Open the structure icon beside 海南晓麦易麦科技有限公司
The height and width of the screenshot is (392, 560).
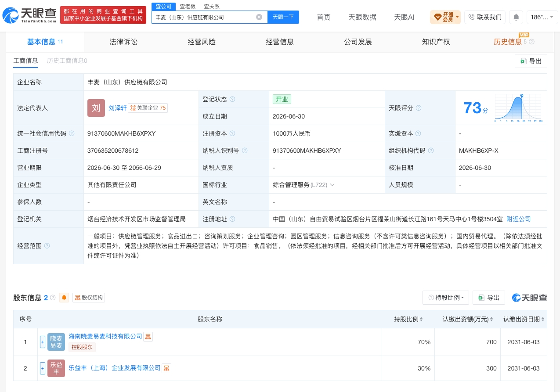148,337
